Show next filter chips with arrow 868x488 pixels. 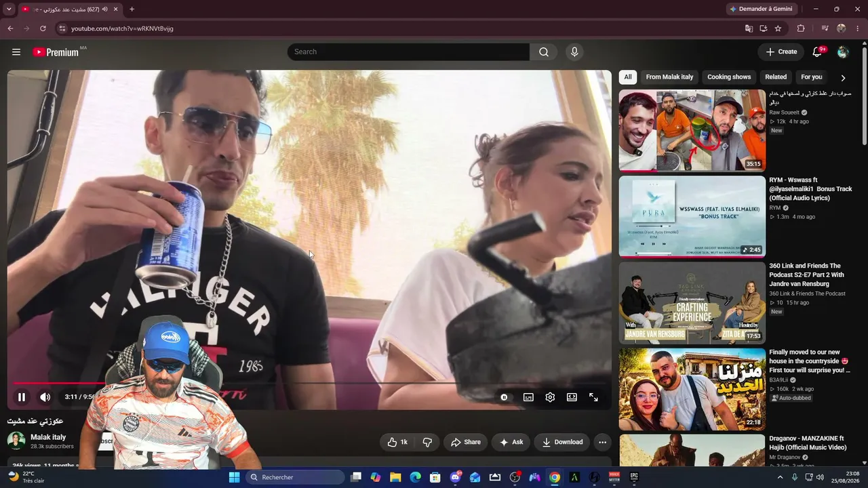pyautogui.click(x=843, y=77)
